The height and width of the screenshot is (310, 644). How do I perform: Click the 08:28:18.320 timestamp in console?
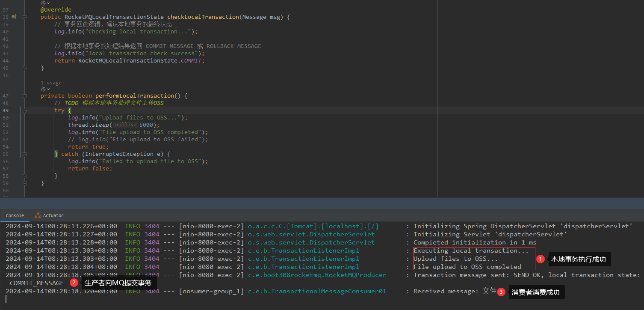point(61,291)
